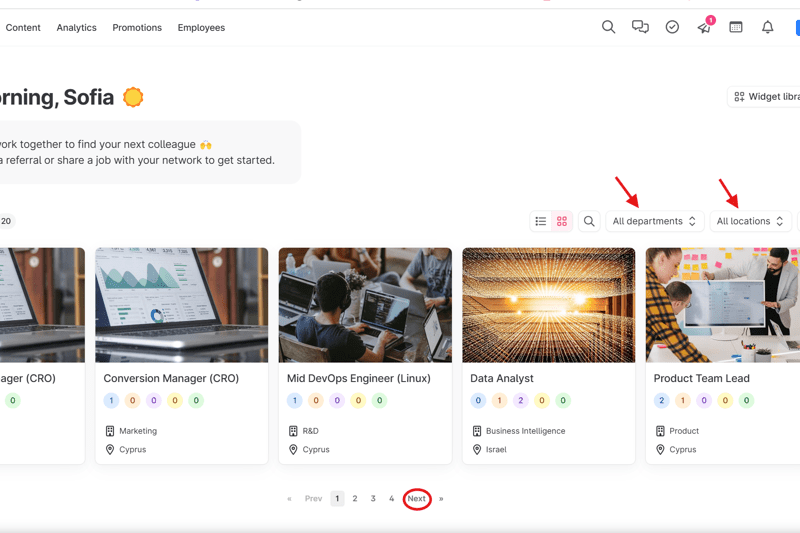Click Marketing department building icon
Viewport: 800px width, 533px height.
point(110,431)
